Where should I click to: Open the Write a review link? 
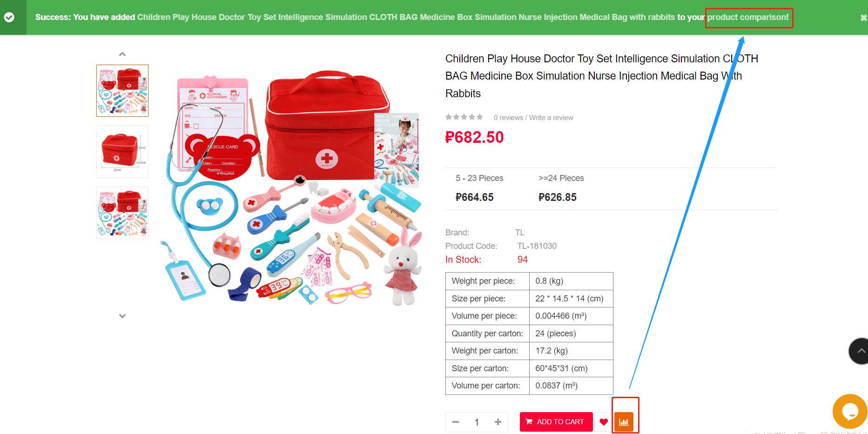coord(551,118)
